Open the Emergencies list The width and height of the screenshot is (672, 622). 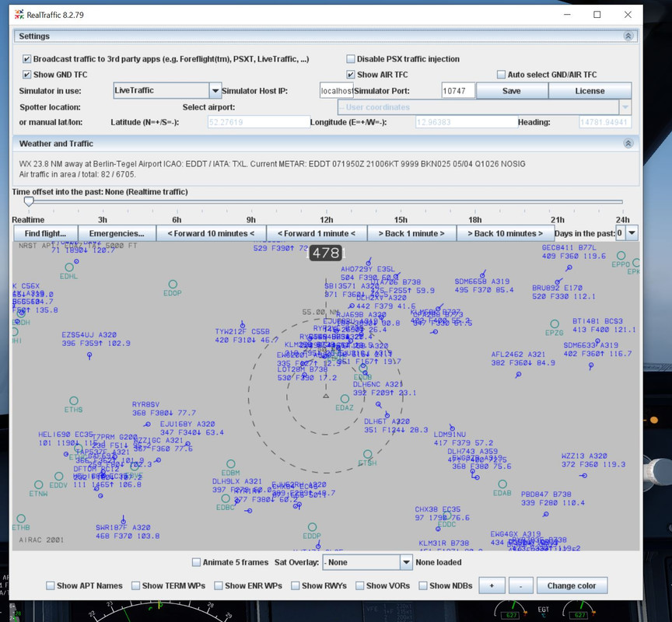click(x=117, y=233)
